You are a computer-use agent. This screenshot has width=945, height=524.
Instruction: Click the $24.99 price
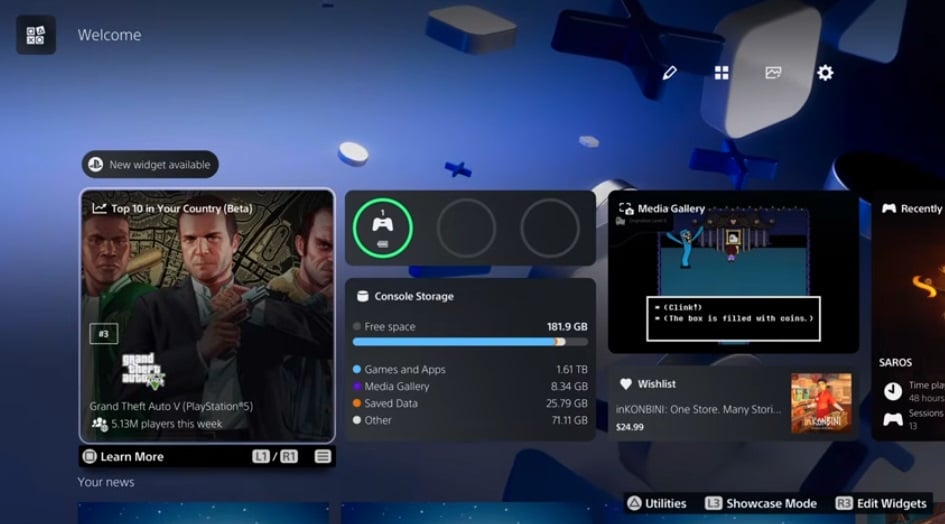[629, 427]
